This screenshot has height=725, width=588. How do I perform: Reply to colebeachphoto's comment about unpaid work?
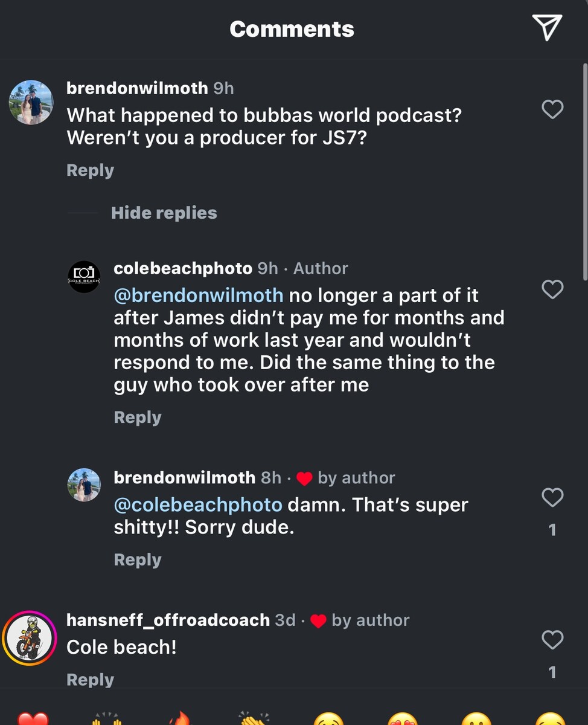(138, 417)
